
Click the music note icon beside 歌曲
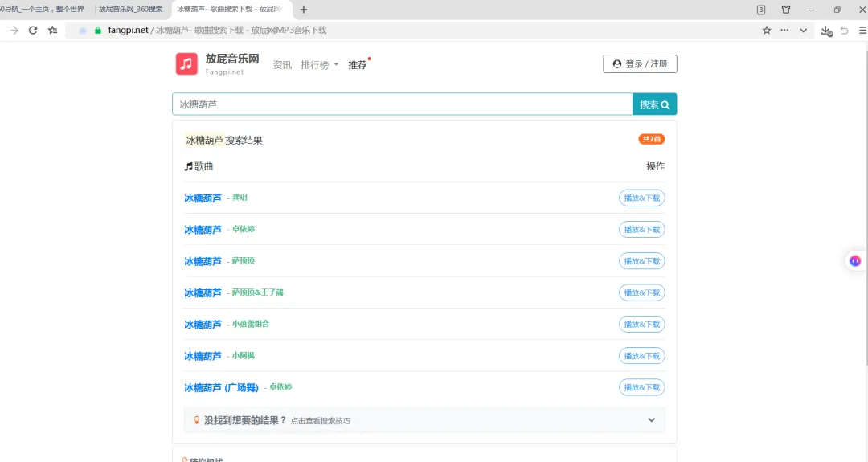(x=188, y=166)
